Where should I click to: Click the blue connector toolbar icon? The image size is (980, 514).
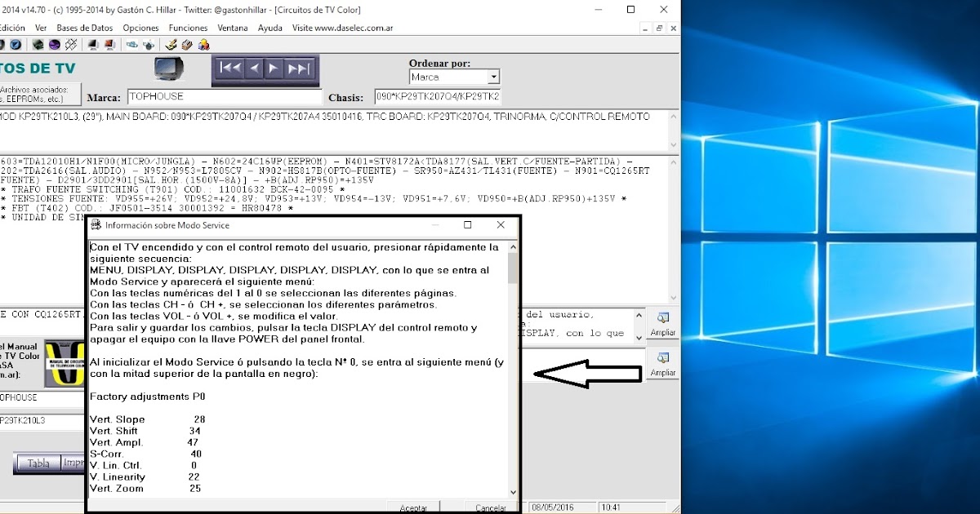point(132,44)
